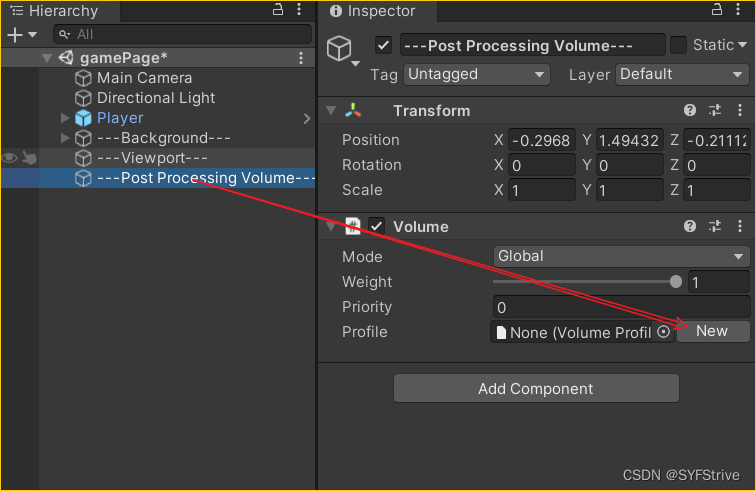The width and height of the screenshot is (756, 491).
Task: Click Scale Z field
Action: coord(716,191)
